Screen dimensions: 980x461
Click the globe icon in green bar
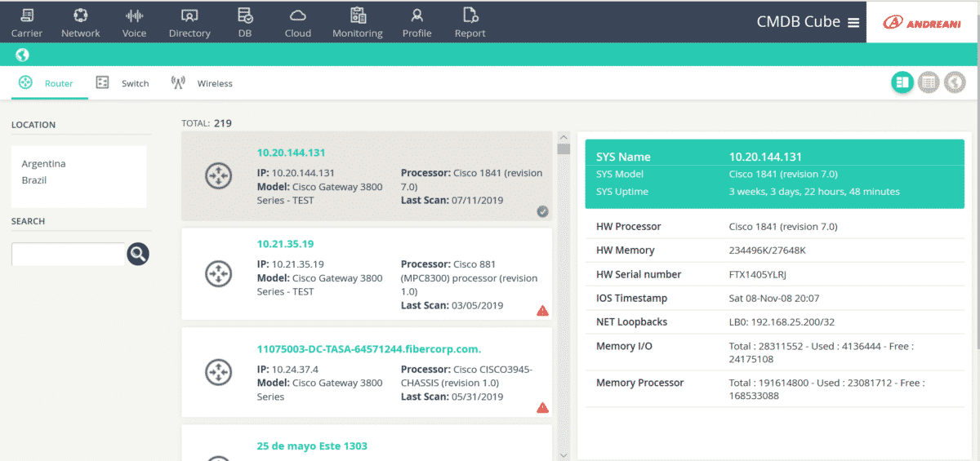click(x=22, y=55)
